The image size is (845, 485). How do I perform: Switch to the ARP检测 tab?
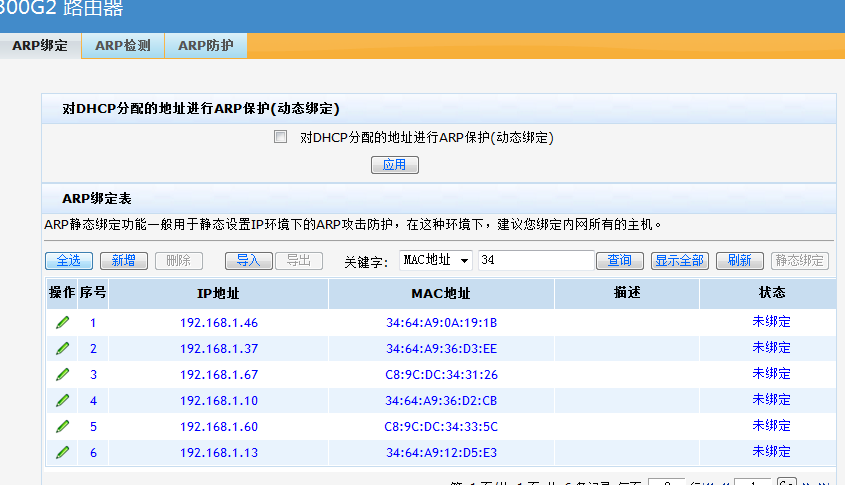tap(123, 46)
